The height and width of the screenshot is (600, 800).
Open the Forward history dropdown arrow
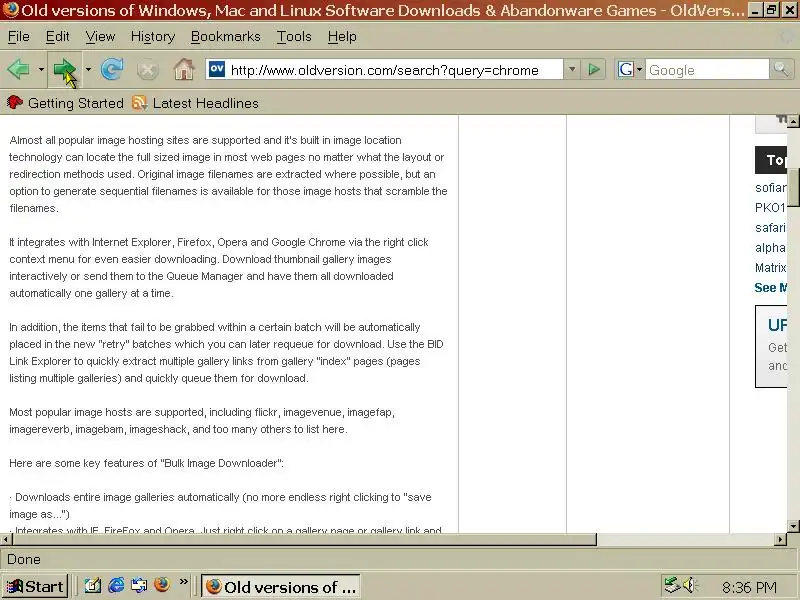[x=88, y=69]
